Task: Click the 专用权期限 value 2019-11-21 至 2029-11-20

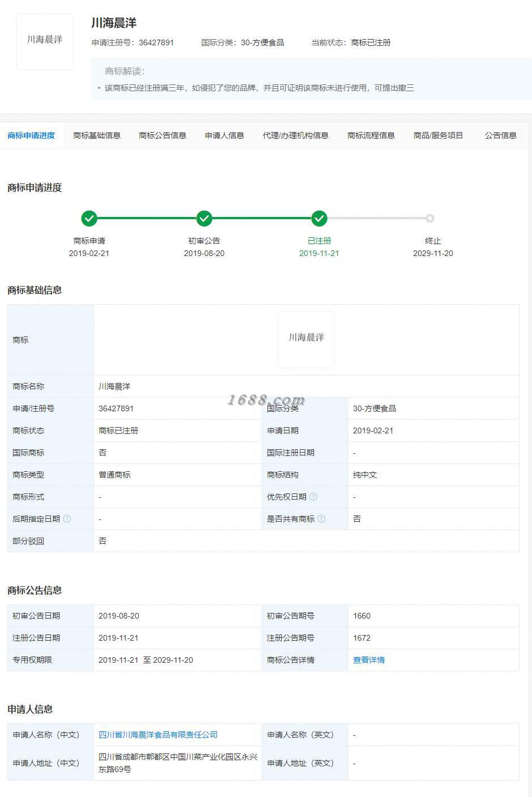Action: pos(146,660)
